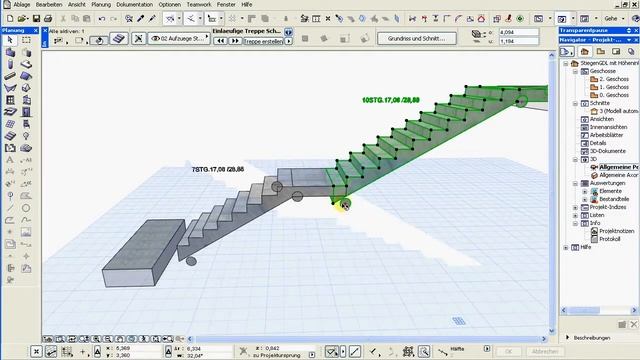
Task: Open Arbeitsblätter in the Navigator tree
Action: pyautogui.click(x=607, y=135)
